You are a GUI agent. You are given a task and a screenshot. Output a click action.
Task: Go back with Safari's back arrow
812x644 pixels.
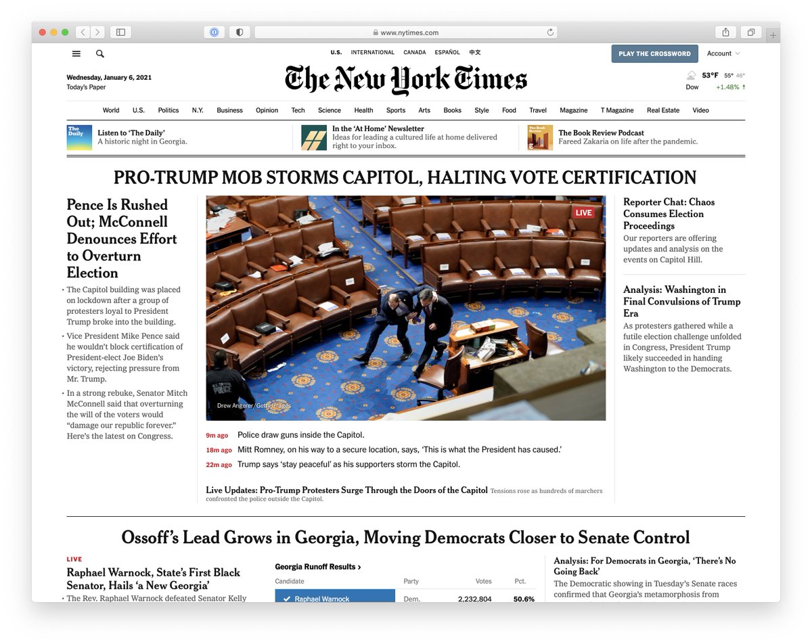(83, 32)
